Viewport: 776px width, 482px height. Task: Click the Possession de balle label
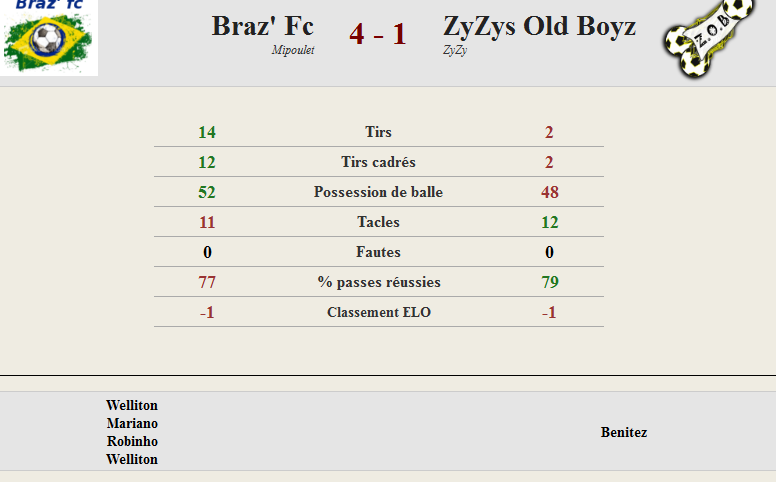point(379,192)
